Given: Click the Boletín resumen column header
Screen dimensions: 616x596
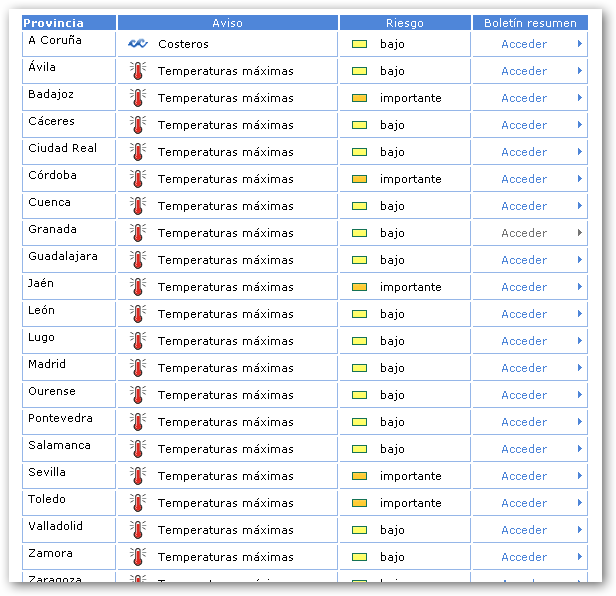Looking at the screenshot, I should click(x=529, y=23).
